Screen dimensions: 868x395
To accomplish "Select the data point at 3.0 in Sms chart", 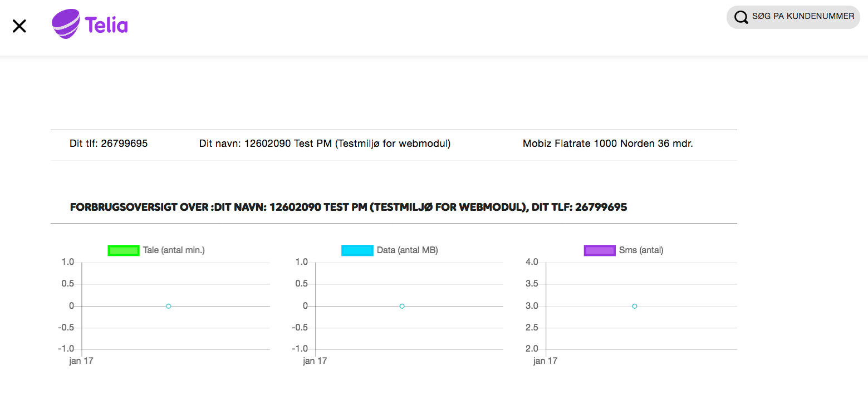I will [x=635, y=306].
